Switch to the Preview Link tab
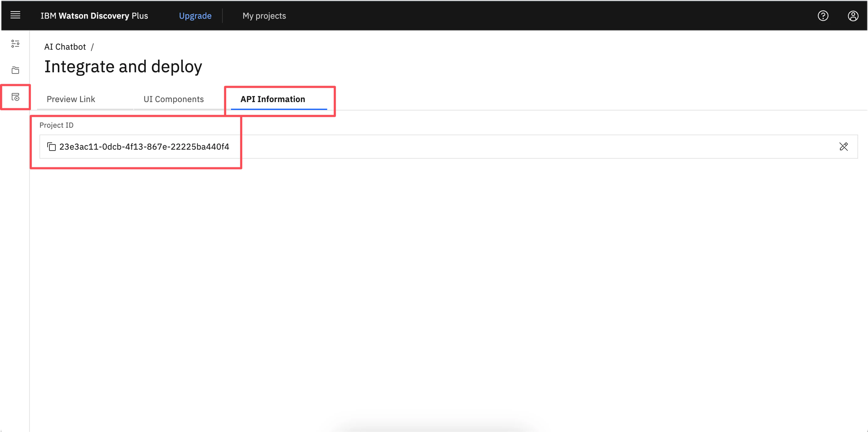This screenshot has height=432, width=868. click(71, 99)
